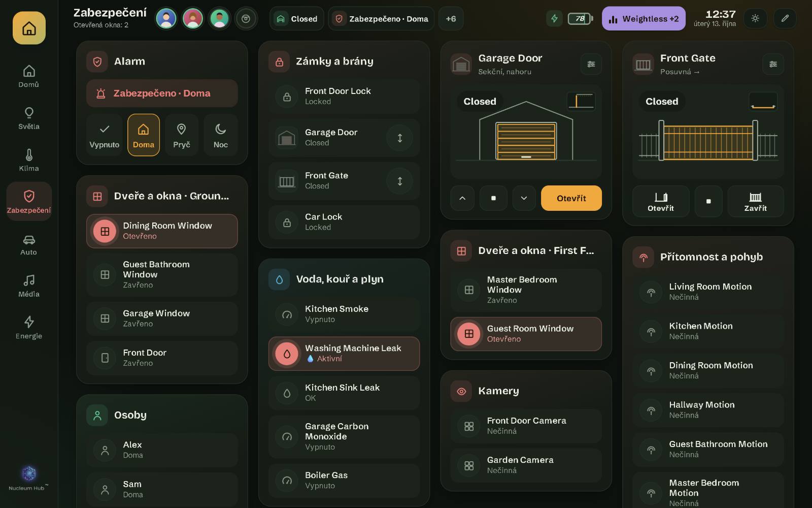This screenshot has width=812, height=508.
Task: Toggle the Front Door Lock
Action: [344, 96]
